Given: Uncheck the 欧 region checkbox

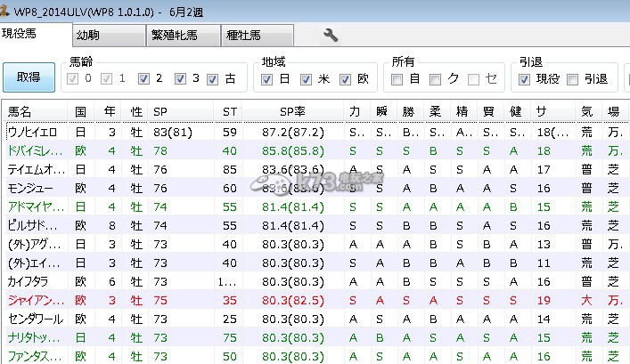Looking at the screenshot, I should pyautogui.click(x=346, y=79).
